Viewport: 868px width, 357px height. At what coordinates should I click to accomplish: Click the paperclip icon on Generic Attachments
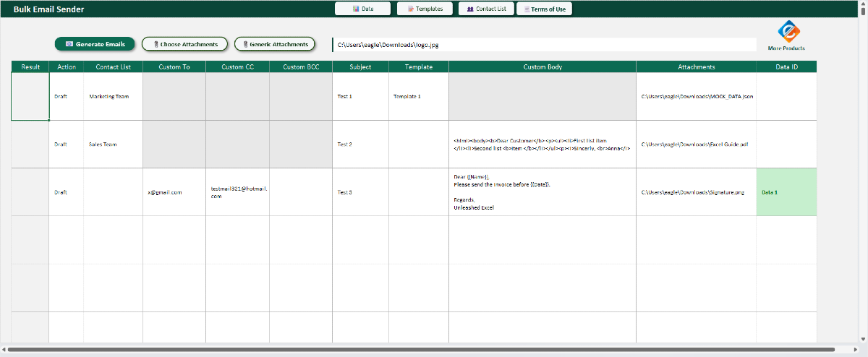[x=246, y=44]
